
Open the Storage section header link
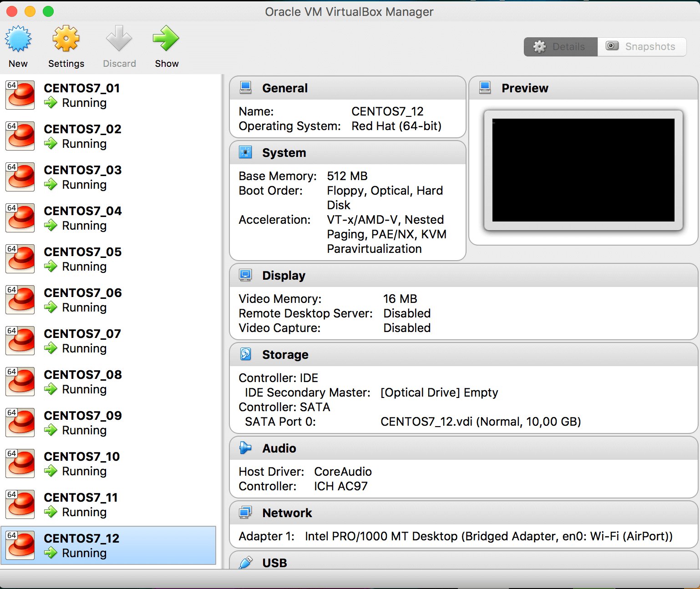tap(285, 355)
